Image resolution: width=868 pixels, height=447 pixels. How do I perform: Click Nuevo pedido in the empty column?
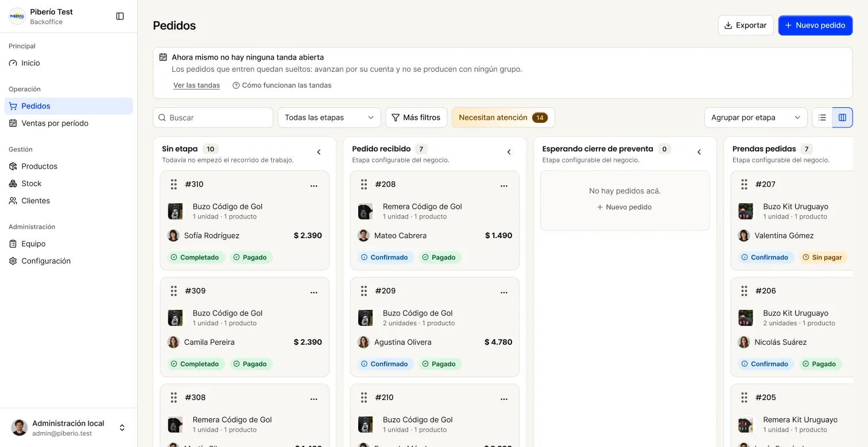[625, 207]
